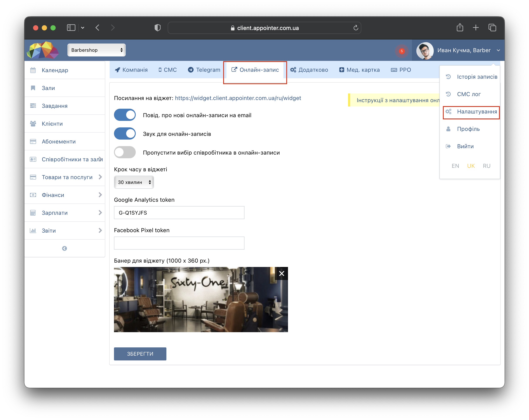
Task: Click the money icon beside Фінанси
Action: point(33,195)
